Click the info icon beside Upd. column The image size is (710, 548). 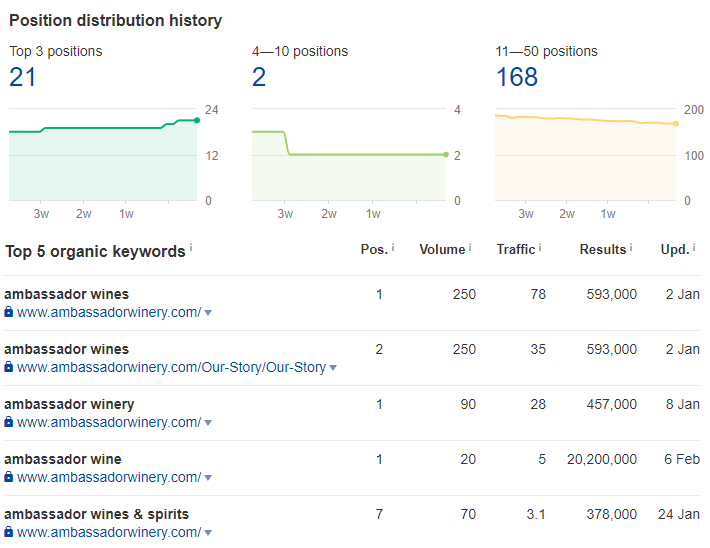[x=694, y=247]
